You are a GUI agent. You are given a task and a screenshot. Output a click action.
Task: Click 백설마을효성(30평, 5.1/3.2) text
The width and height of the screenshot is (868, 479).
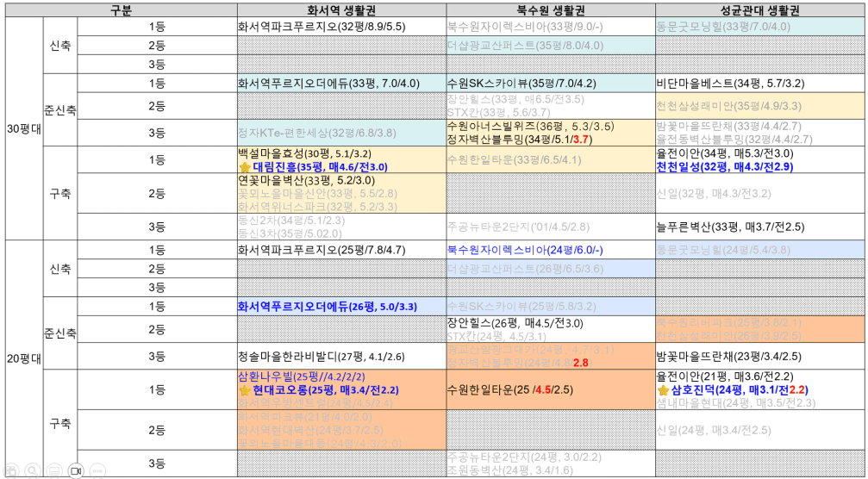point(304,153)
